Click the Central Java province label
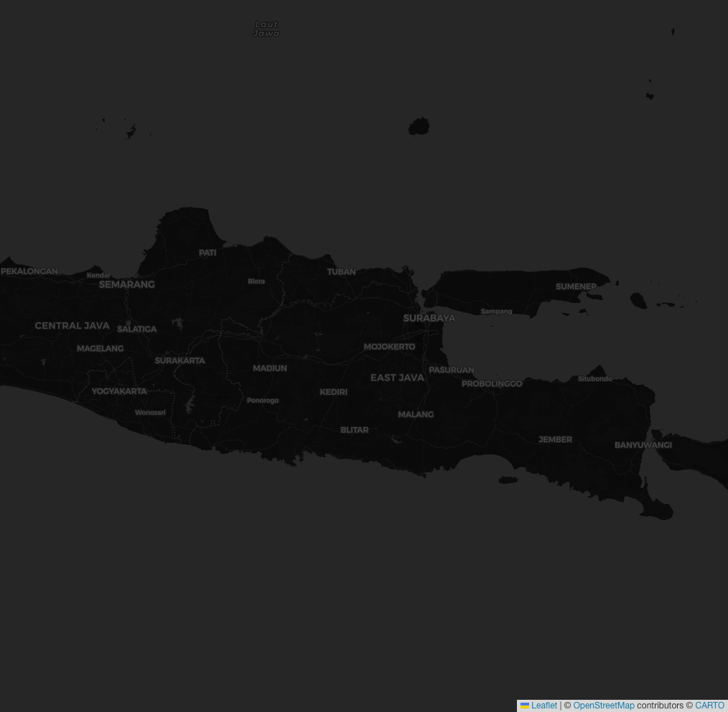728x712 pixels. (72, 326)
